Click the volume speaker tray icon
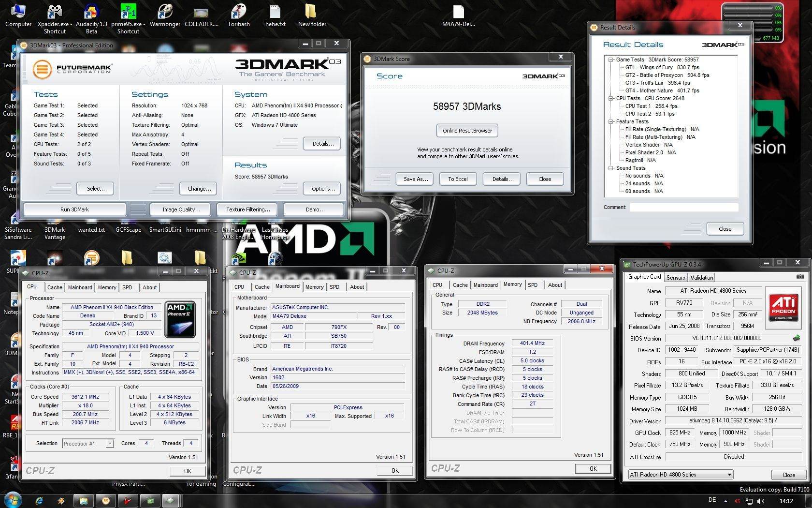 [761, 501]
